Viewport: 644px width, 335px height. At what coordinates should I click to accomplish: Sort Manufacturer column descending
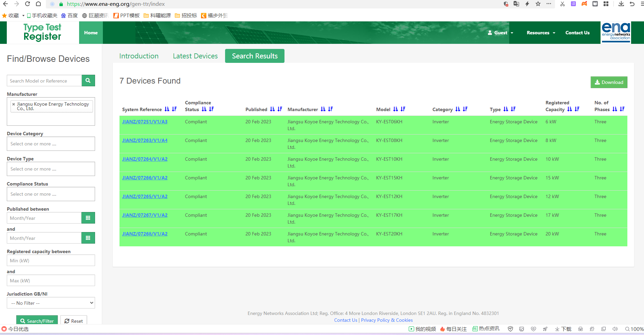[x=330, y=109]
